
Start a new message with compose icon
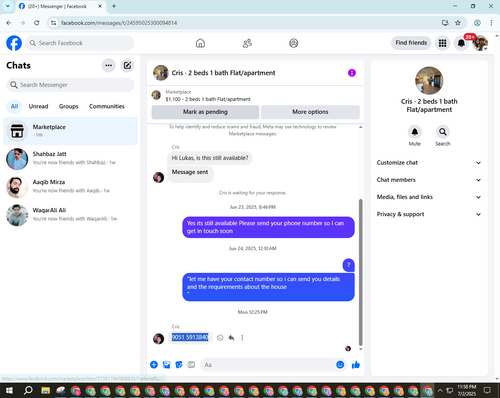[127, 65]
